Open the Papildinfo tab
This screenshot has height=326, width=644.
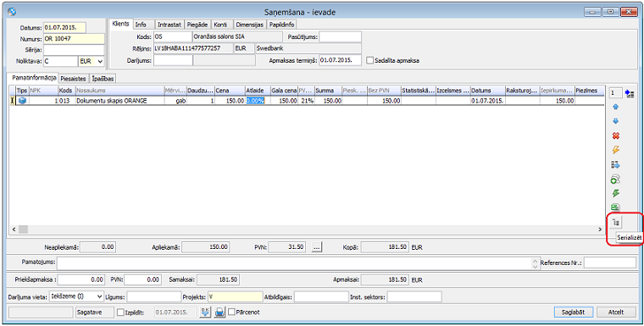[281, 25]
